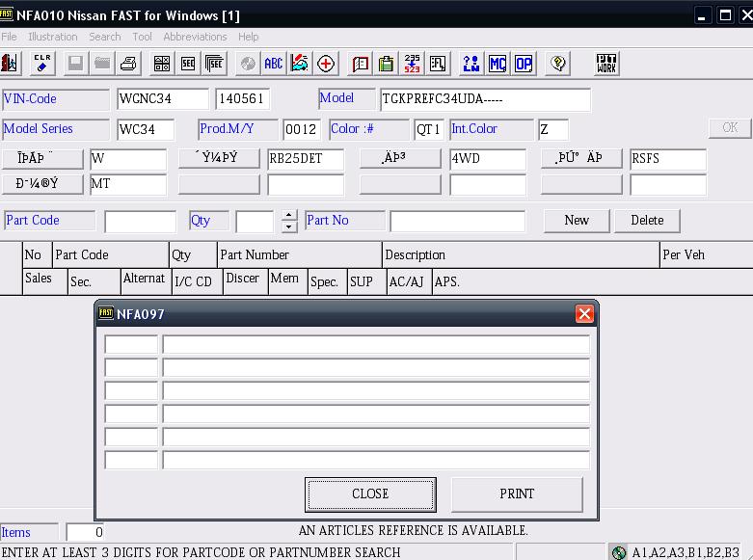753x560 pixels.
Task: Click the button left of MT field
Action: (42, 184)
